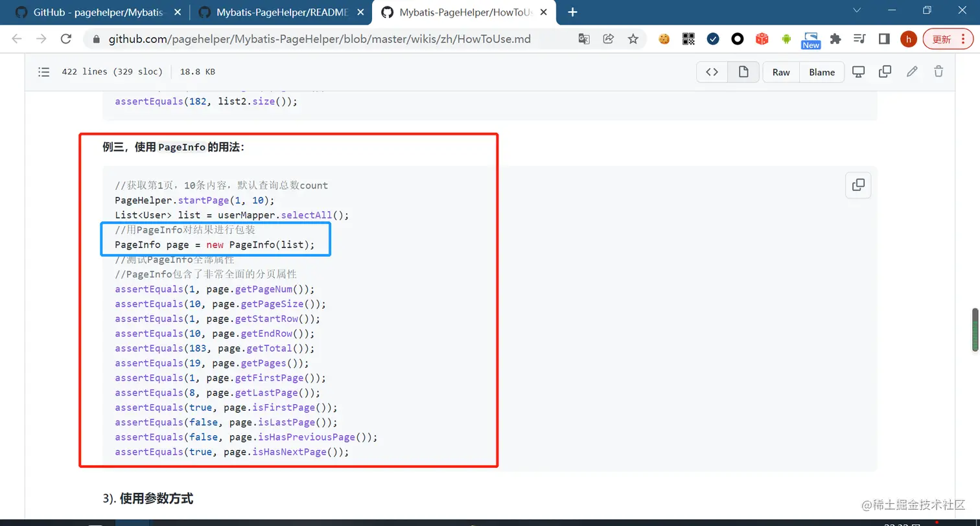Expand the tab search chevron
The width and height of the screenshot is (980, 526).
tap(857, 10)
